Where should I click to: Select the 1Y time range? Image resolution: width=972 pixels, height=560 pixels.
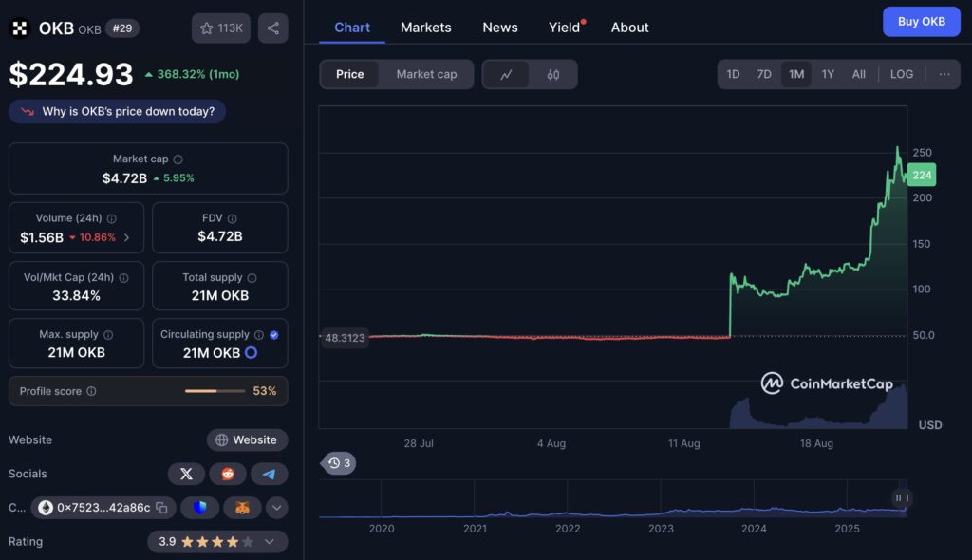[x=828, y=74]
